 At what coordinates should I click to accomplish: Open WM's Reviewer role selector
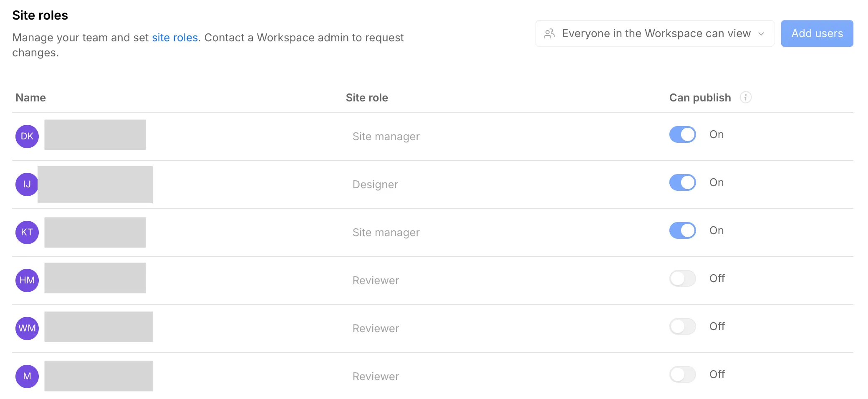(376, 328)
